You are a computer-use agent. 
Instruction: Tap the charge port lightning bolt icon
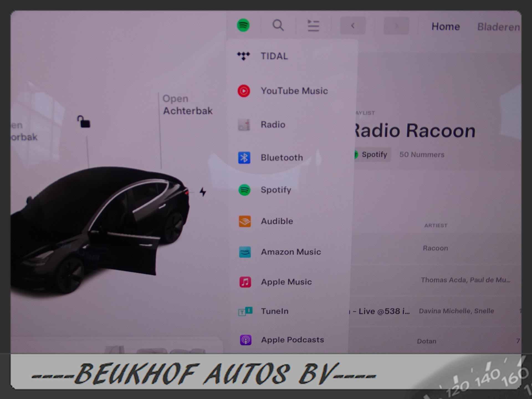point(203,192)
